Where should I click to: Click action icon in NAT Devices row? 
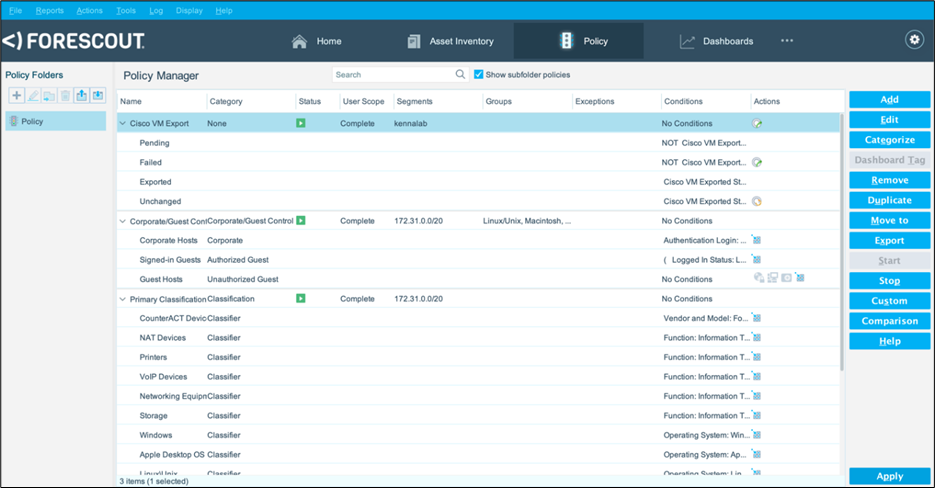[x=756, y=337]
